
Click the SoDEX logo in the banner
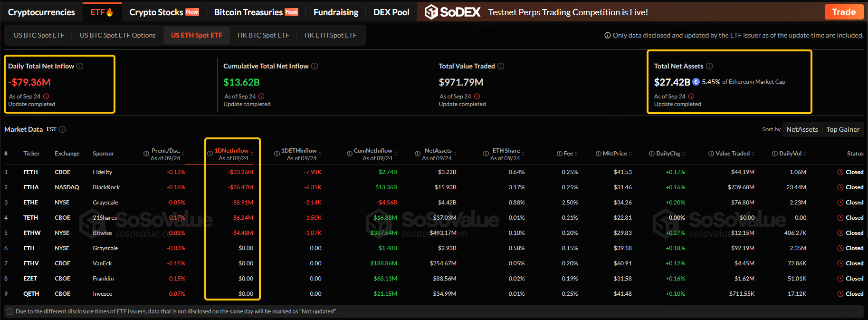coord(452,12)
